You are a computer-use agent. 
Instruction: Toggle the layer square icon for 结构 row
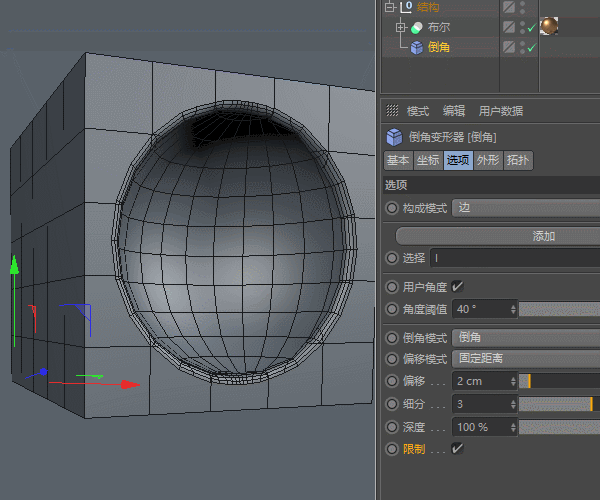[509, 7]
